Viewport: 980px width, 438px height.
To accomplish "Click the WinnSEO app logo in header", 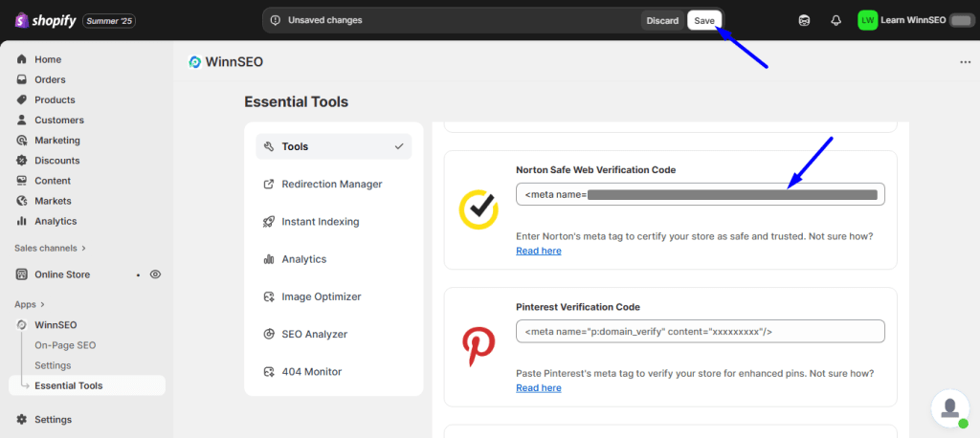I will [194, 62].
